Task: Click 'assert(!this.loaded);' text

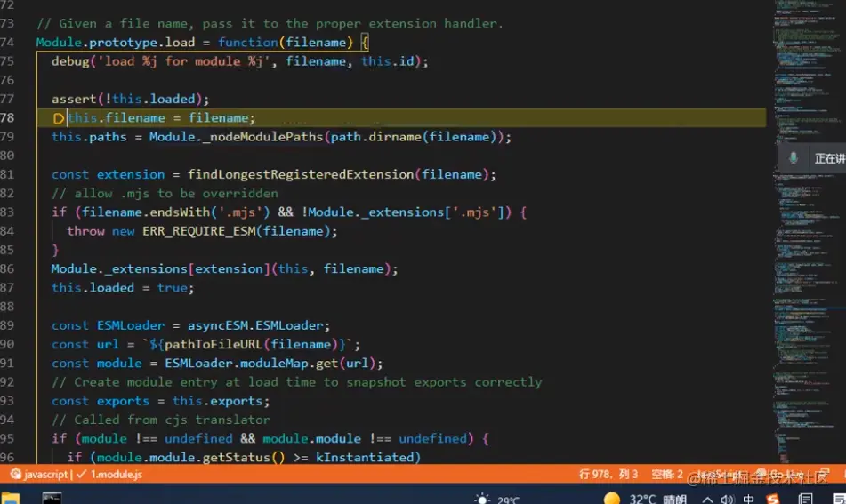Action: [x=130, y=99]
